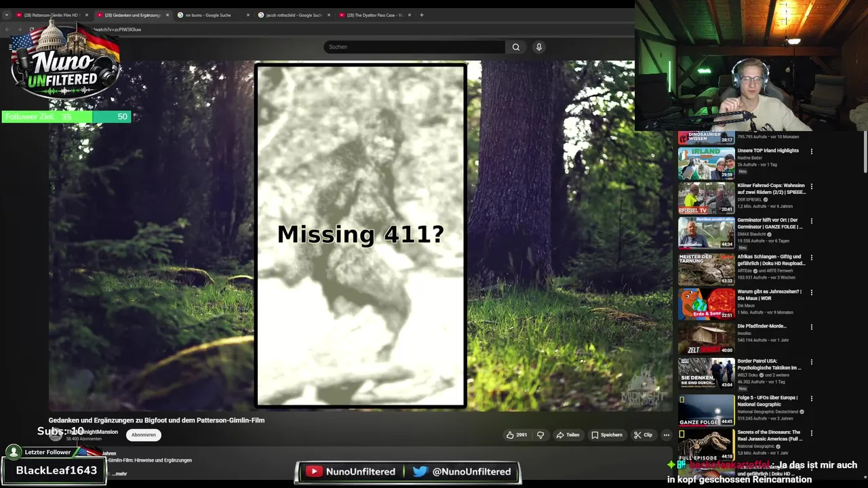This screenshot has width=868, height=488.
Task: Open Dinosaurier Wissen thumbnail
Action: coord(706,136)
